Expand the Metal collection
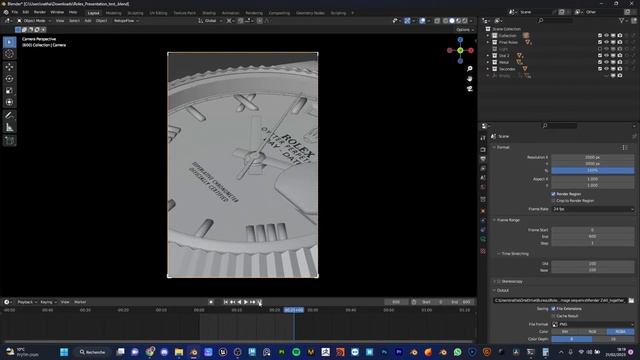The image size is (640, 360). pyautogui.click(x=488, y=62)
